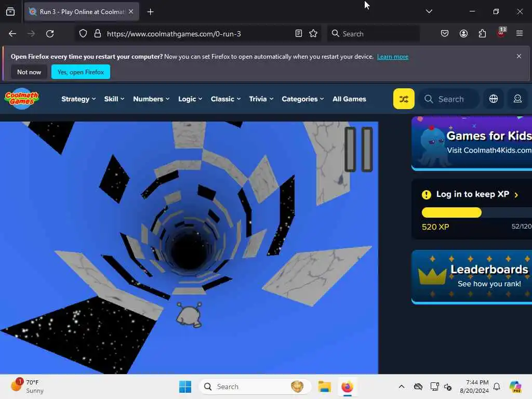The width and height of the screenshot is (532, 399).
Task: Select the Run 3 browser tab
Action: pos(82,11)
